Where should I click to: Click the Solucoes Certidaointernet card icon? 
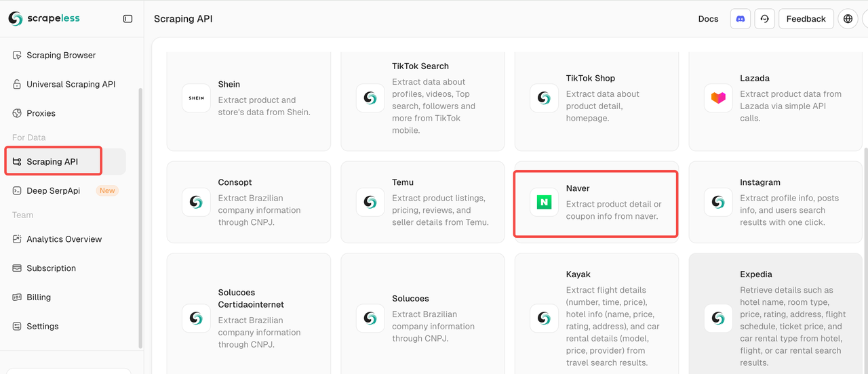(x=196, y=318)
